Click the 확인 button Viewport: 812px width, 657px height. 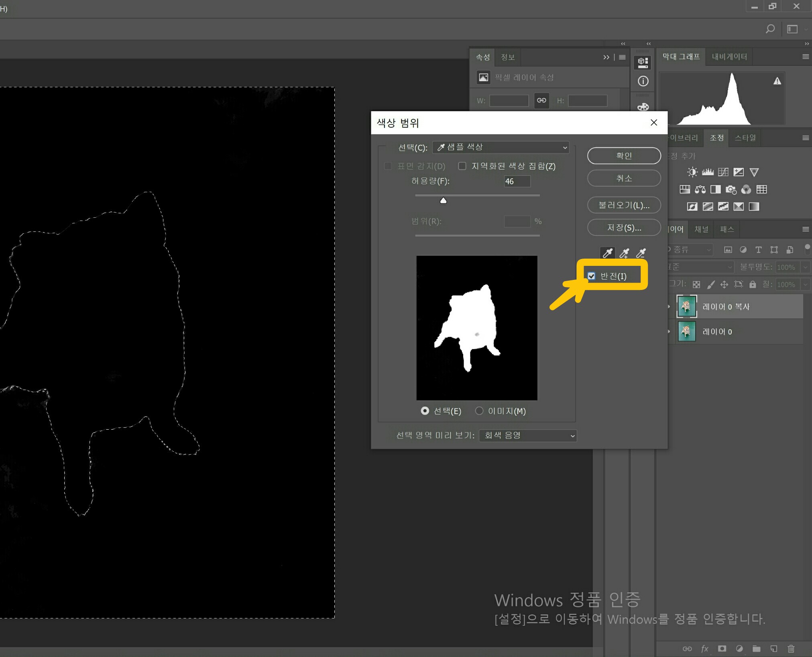(624, 156)
